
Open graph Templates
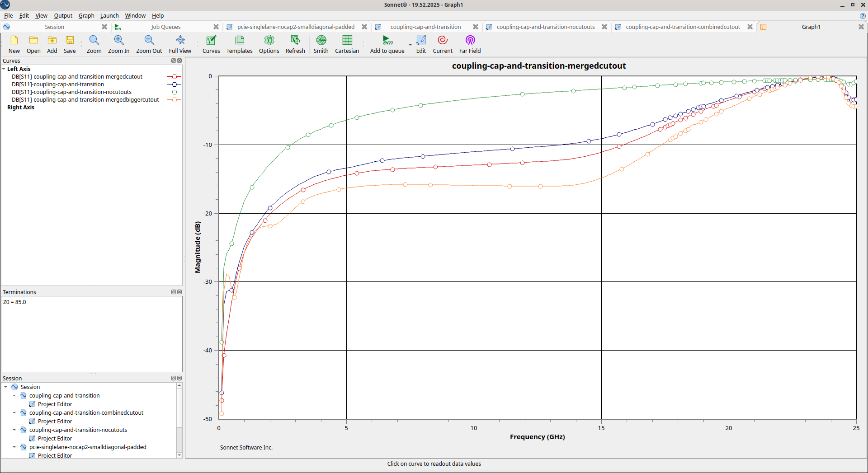239,44
